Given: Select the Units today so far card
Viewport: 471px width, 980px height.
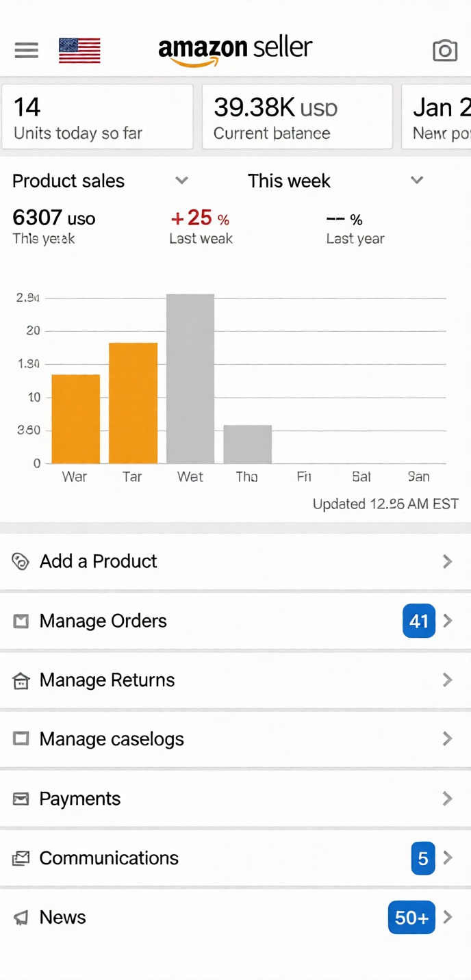Looking at the screenshot, I should point(97,117).
